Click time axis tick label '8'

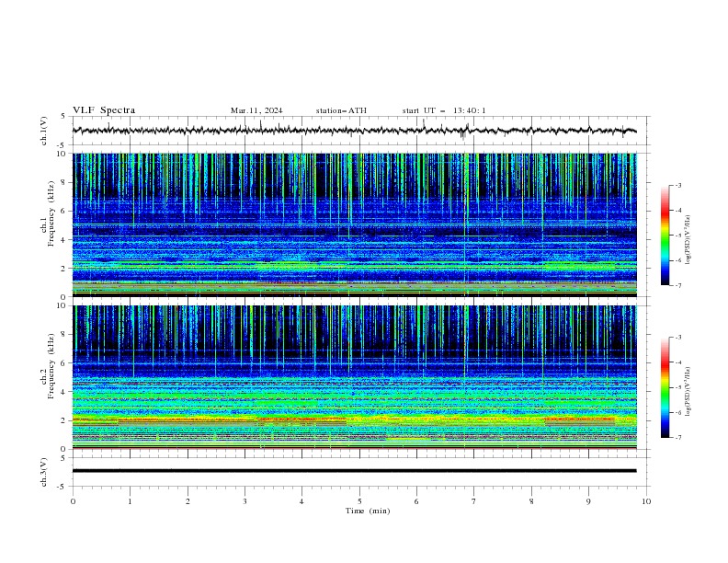531,501
